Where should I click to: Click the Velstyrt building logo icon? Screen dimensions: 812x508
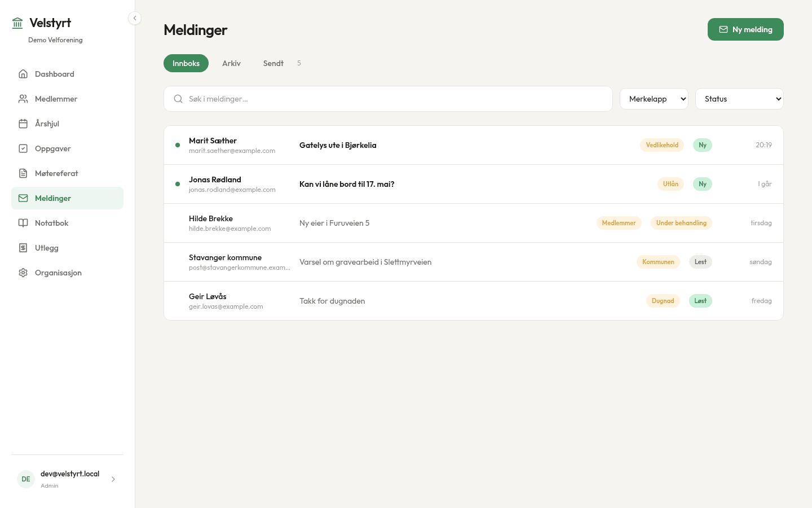click(17, 23)
